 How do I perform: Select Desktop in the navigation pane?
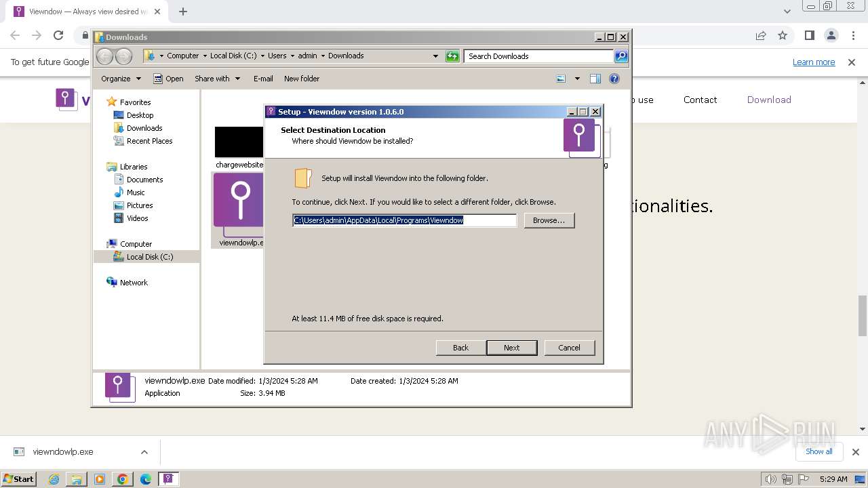coord(140,115)
